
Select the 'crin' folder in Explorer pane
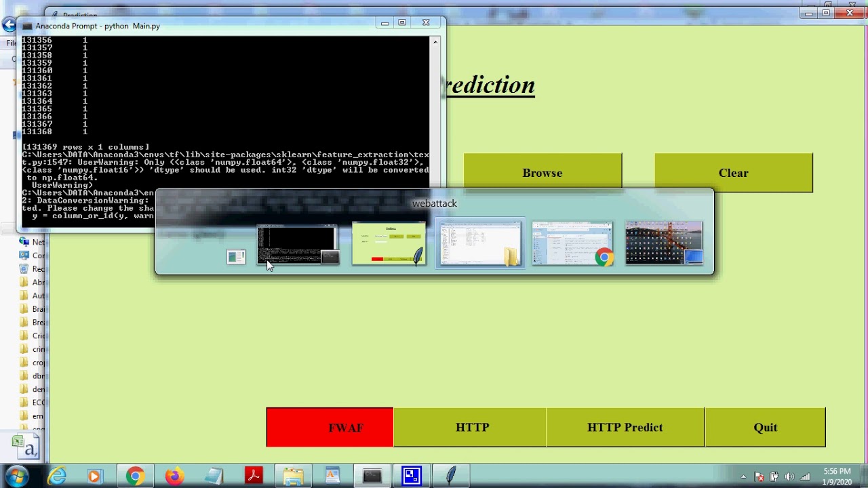tap(32, 349)
